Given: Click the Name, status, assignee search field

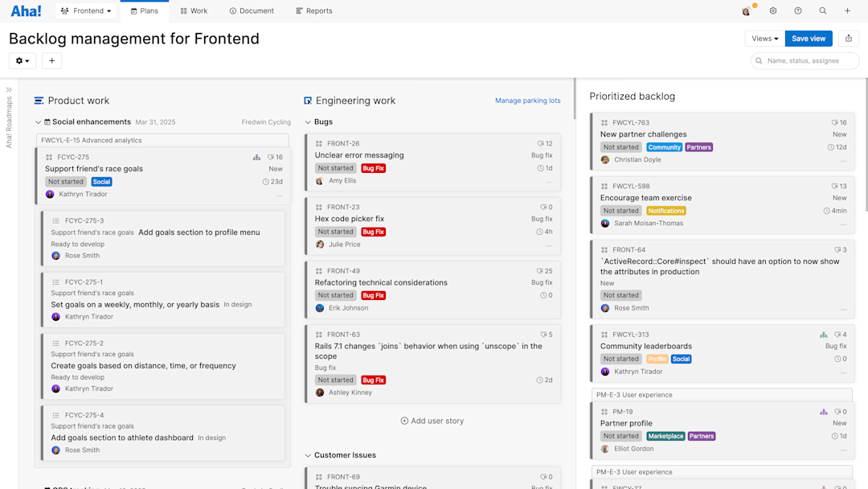Looking at the screenshot, I should pos(804,60).
